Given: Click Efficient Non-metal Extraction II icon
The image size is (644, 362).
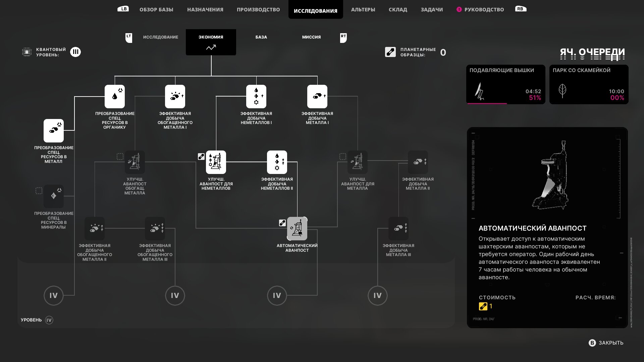Looking at the screenshot, I should point(277,162).
